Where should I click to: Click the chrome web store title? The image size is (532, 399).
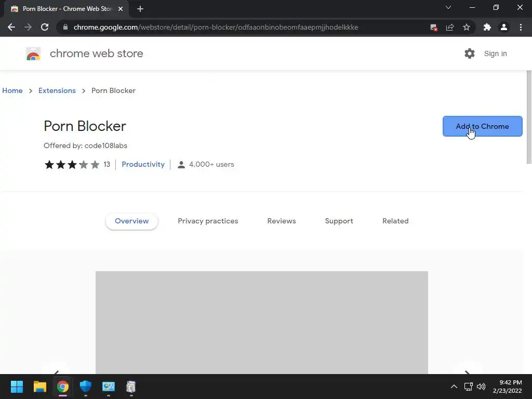[96, 54]
